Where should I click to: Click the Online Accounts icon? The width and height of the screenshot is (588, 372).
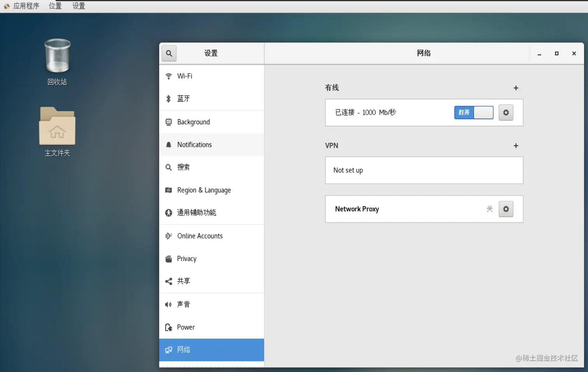coord(169,236)
